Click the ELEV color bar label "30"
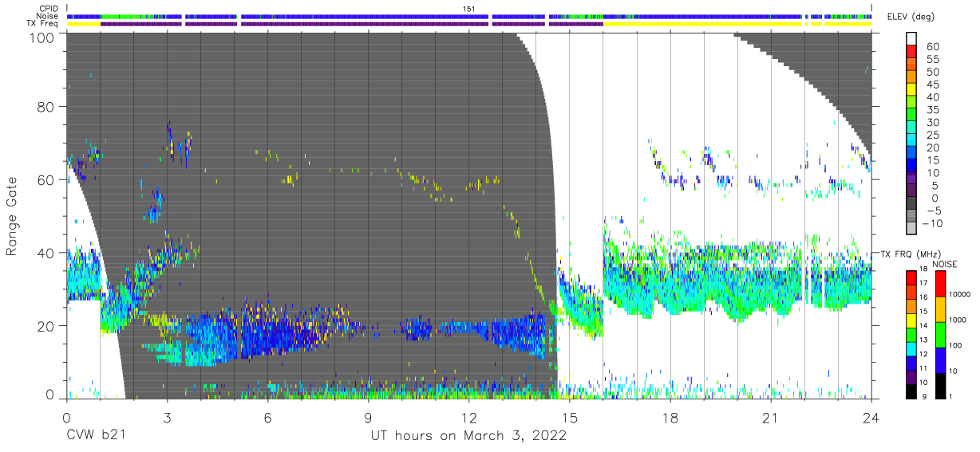The height and width of the screenshot is (452, 980). click(x=934, y=123)
